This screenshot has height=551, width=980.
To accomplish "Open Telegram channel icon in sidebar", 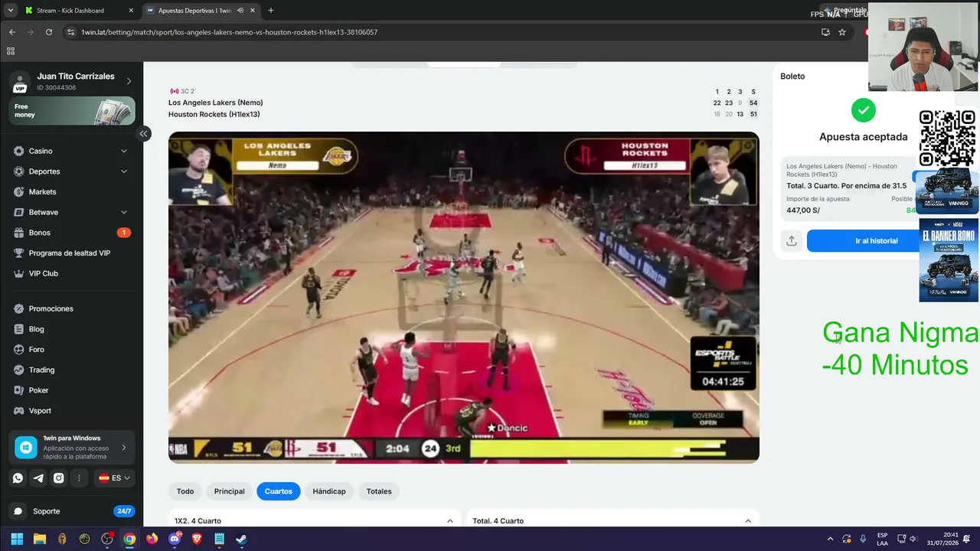I will (x=38, y=478).
